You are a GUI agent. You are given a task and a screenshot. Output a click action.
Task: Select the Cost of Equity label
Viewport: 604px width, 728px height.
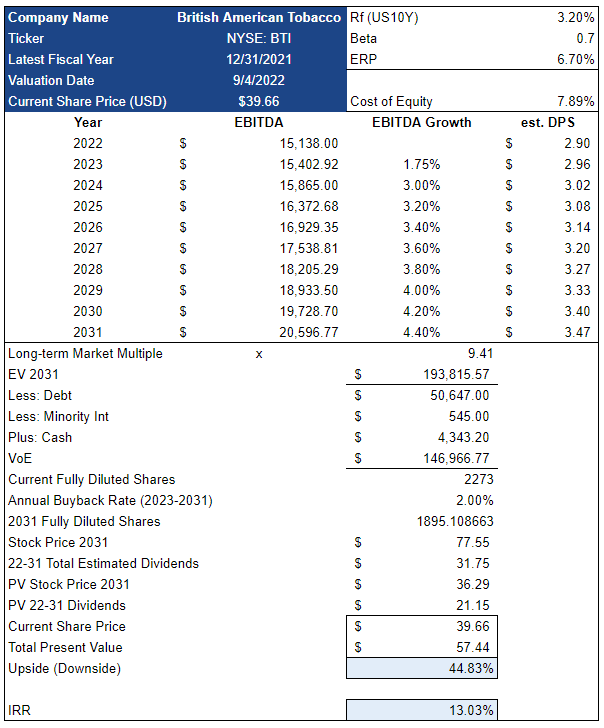391,101
